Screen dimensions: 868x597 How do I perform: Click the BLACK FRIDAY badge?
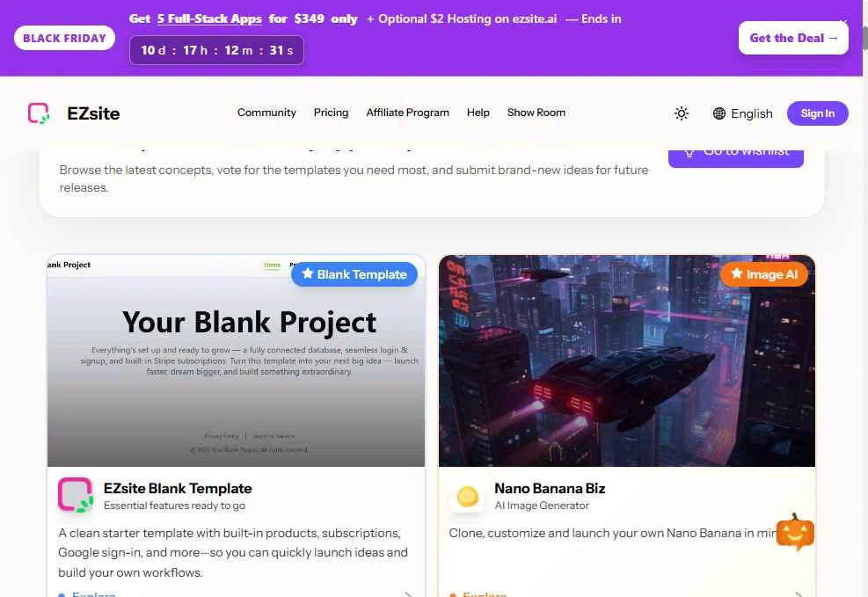click(x=64, y=38)
